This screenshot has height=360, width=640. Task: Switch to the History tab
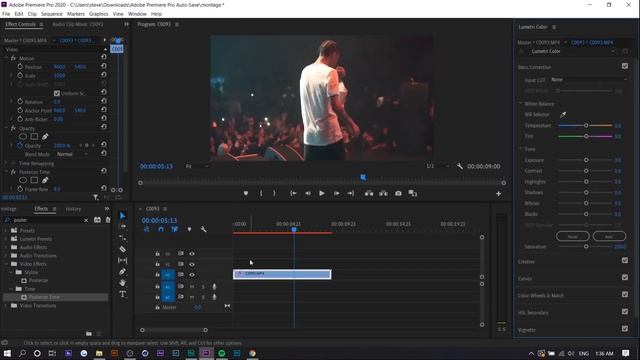73,209
